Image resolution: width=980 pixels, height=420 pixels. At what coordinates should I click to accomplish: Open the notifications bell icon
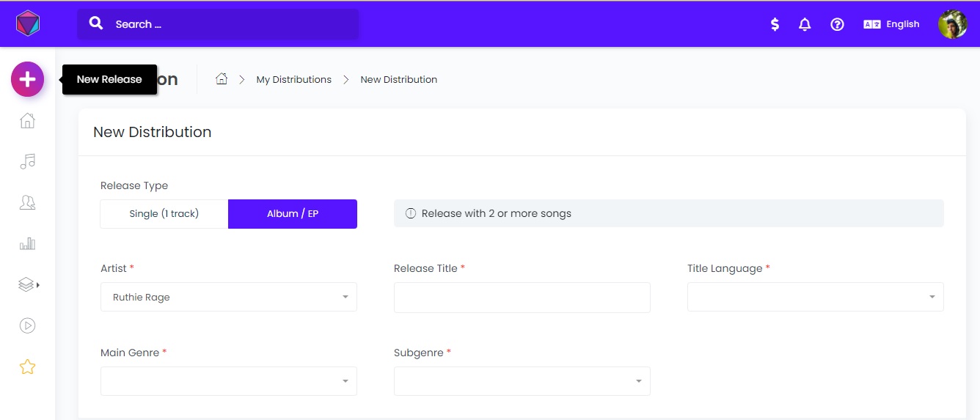point(805,24)
